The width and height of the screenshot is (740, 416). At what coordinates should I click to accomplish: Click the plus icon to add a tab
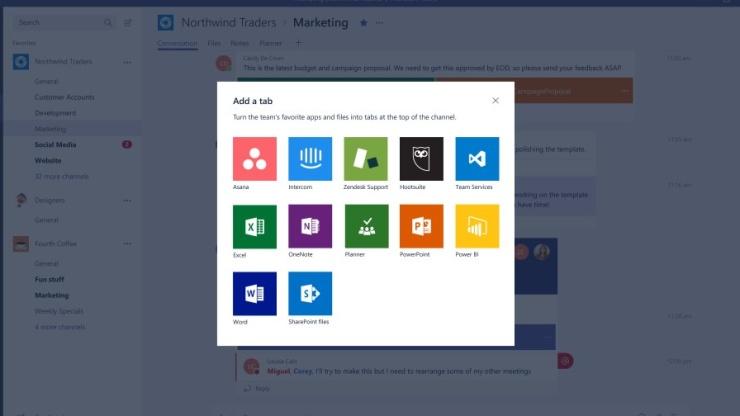click(298, 43)
